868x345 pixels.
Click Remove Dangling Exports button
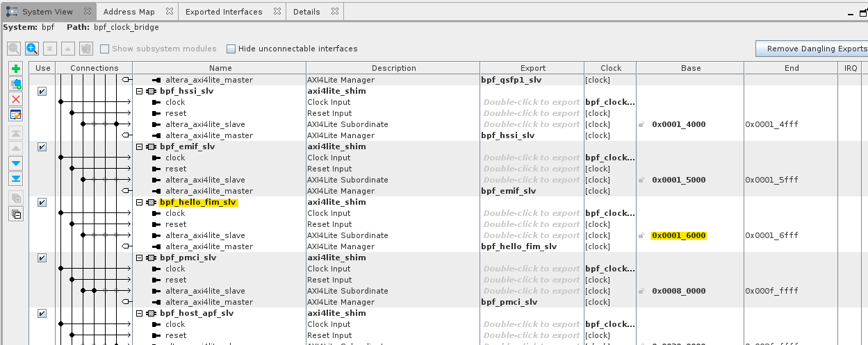point(813,49)
